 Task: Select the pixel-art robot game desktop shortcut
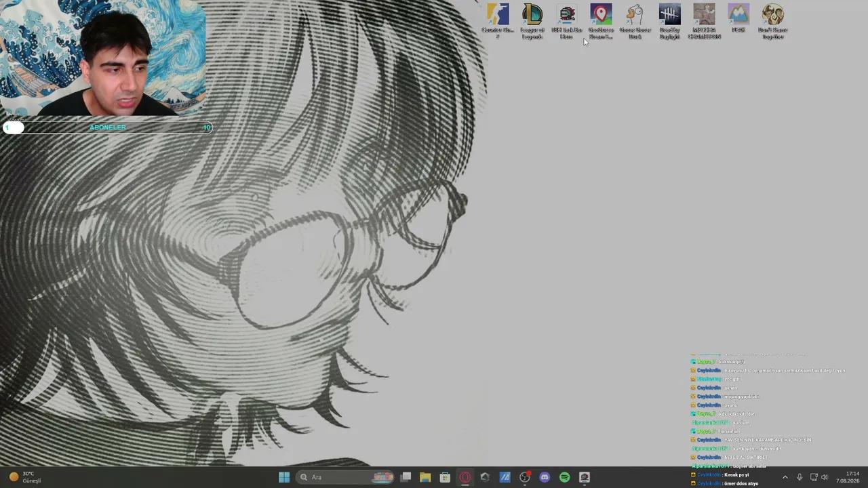[x=567, y=21]
